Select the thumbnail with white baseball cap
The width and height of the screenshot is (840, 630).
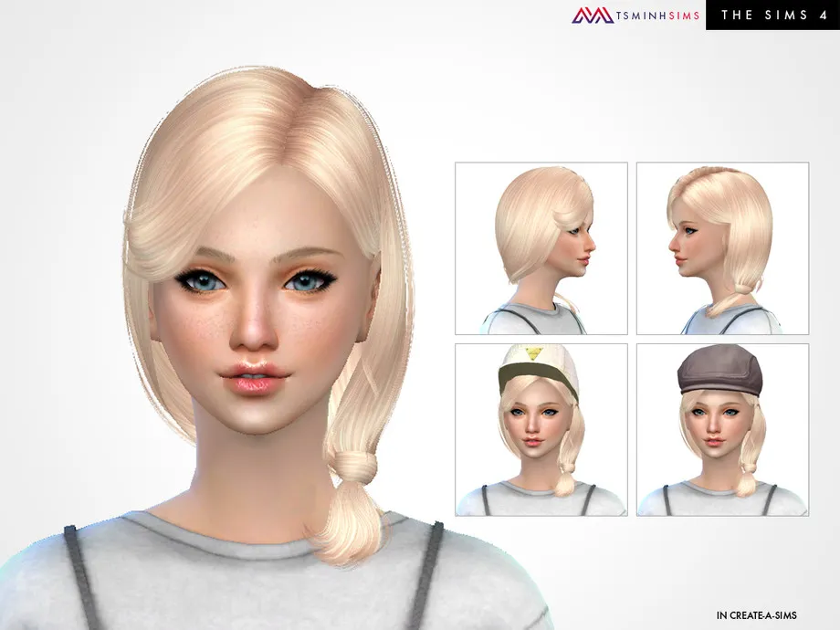pyautogui.click(x=541, y=430)
